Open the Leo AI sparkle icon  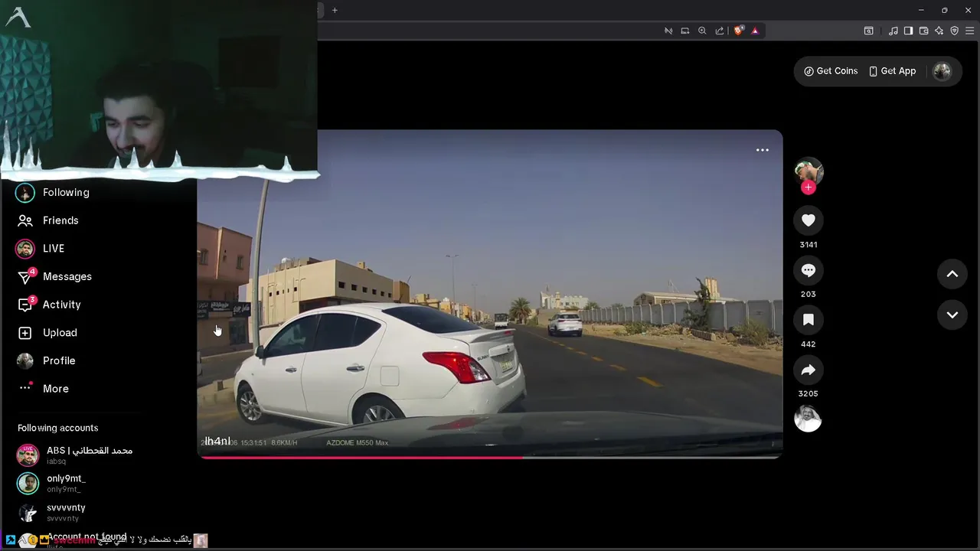939,31
